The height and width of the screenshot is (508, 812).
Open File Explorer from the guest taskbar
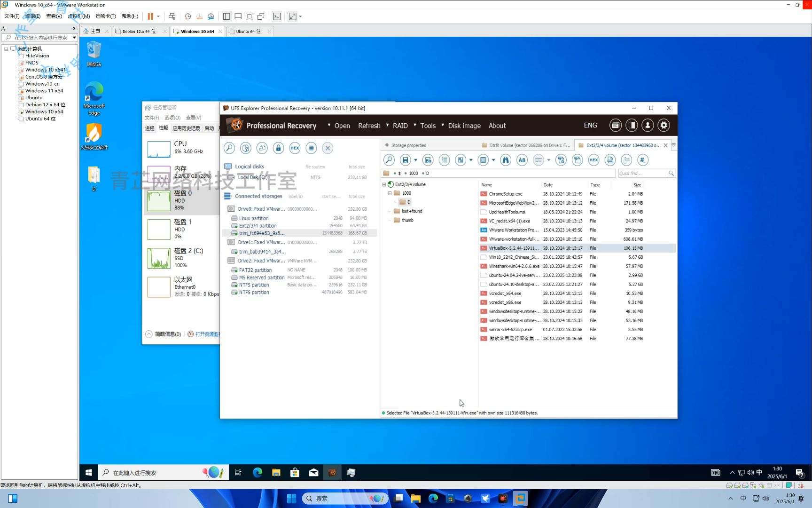[x=276, y=473]
